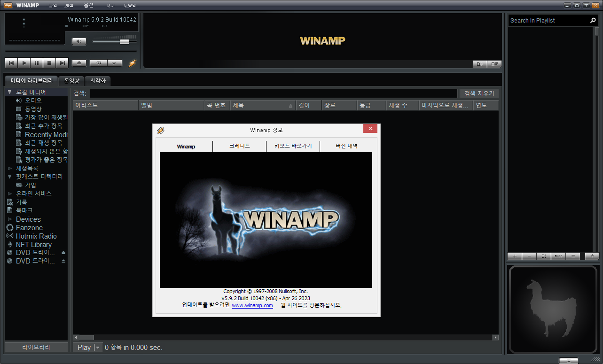
Task: Toggle repeat mode
Action: pos(115,63)
